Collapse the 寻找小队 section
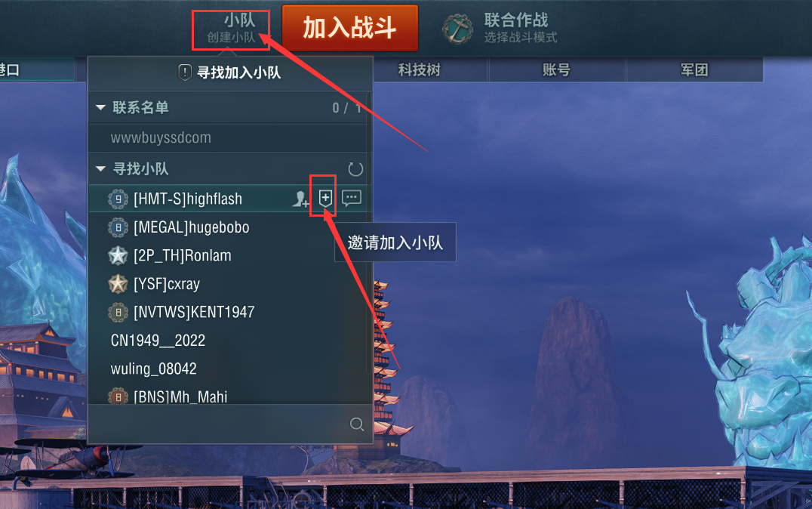This screenshot has height=509, width=812. click(x=100, y=169)
